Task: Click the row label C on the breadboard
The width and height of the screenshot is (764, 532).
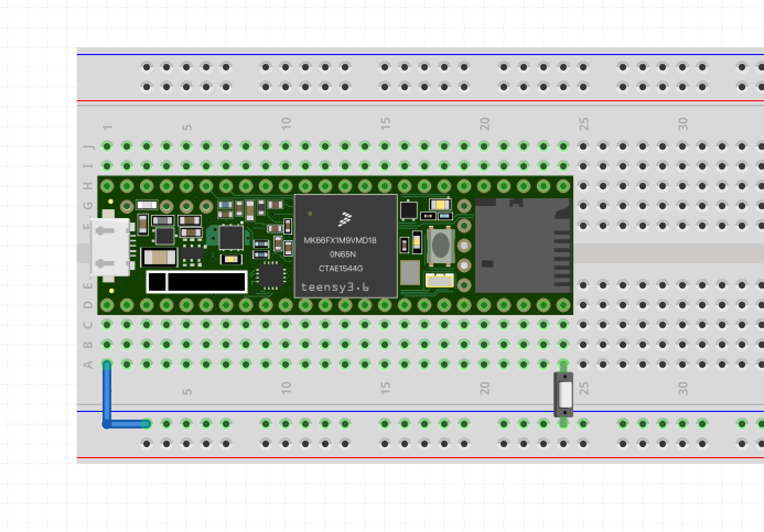Action: (88, 325)
